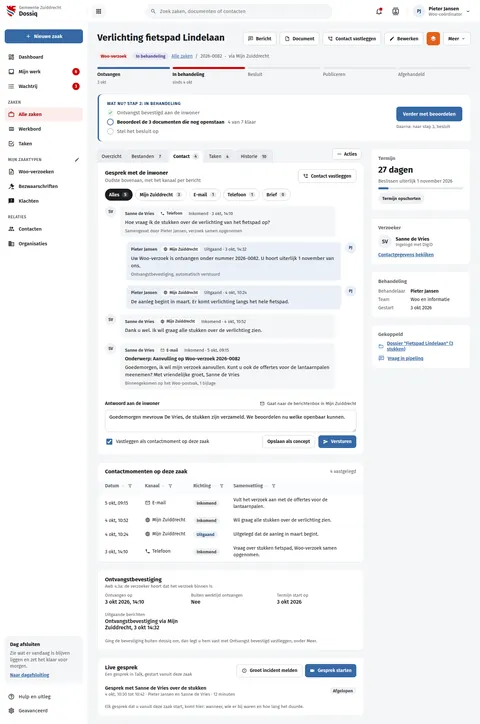Click the Bewerken button

pyautogui.click(x=404, y=38)
